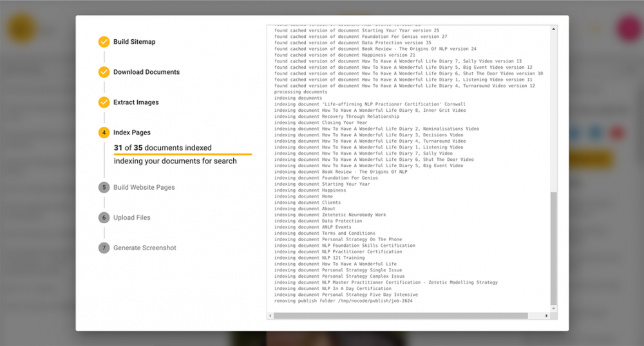This screenshot has width=644, height=346.
Task: Click the Build Sitemap completed checkmark icon
Action: (104, 42)
